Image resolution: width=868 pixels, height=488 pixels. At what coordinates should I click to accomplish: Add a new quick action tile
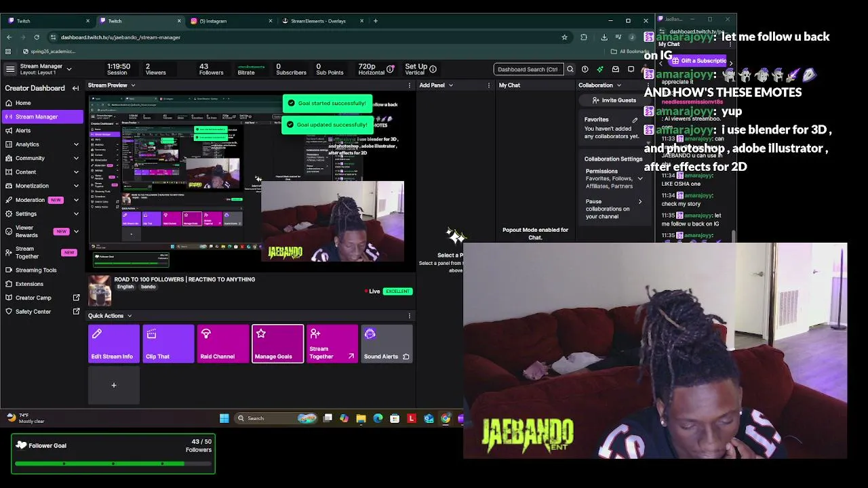(x=114, y=385)
